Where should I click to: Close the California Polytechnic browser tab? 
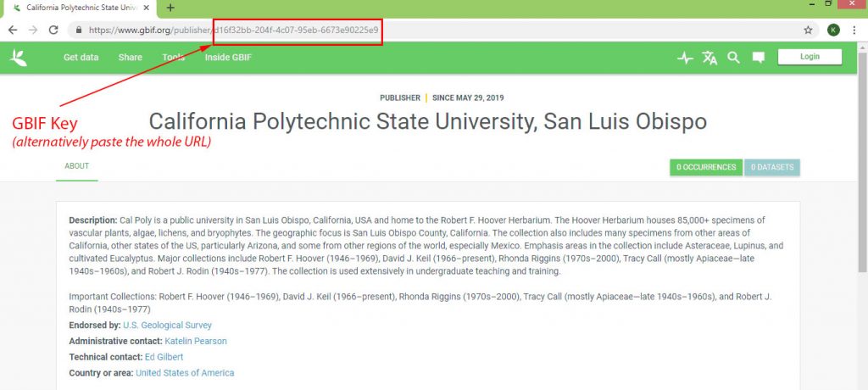[146, 8]
